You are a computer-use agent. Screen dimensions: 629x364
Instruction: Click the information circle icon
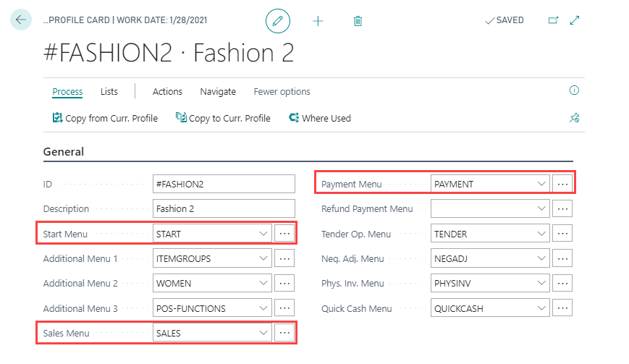click(x=575, y=90)
